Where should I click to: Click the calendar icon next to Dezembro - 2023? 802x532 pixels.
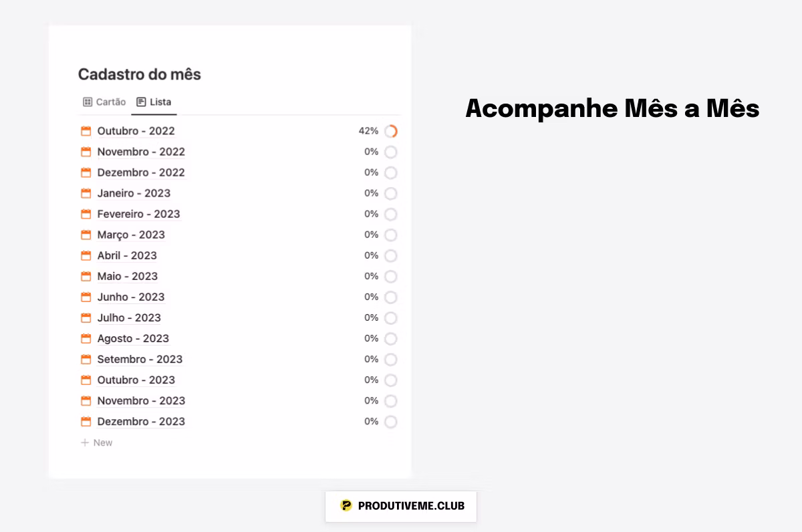coord(86,422)
